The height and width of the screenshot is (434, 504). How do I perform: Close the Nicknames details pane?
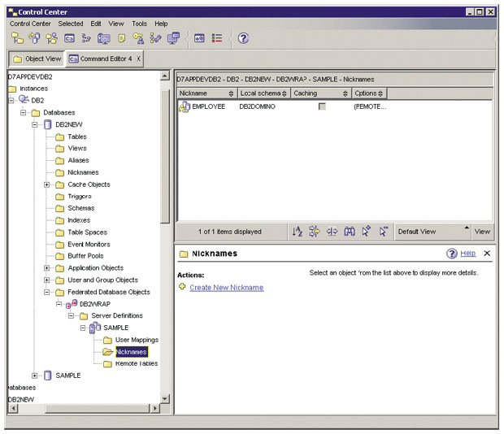pyautogui.click(x=487, y=254)
